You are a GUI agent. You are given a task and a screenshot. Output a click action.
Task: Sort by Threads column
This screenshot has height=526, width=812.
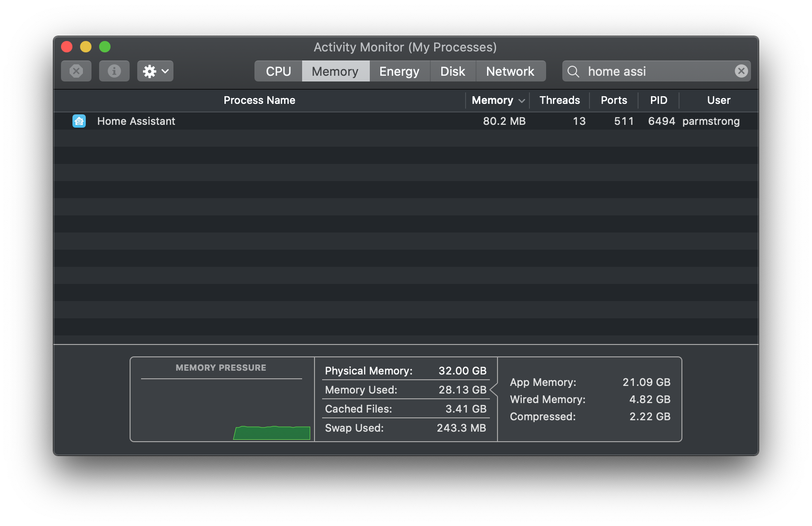coord(559,100)
